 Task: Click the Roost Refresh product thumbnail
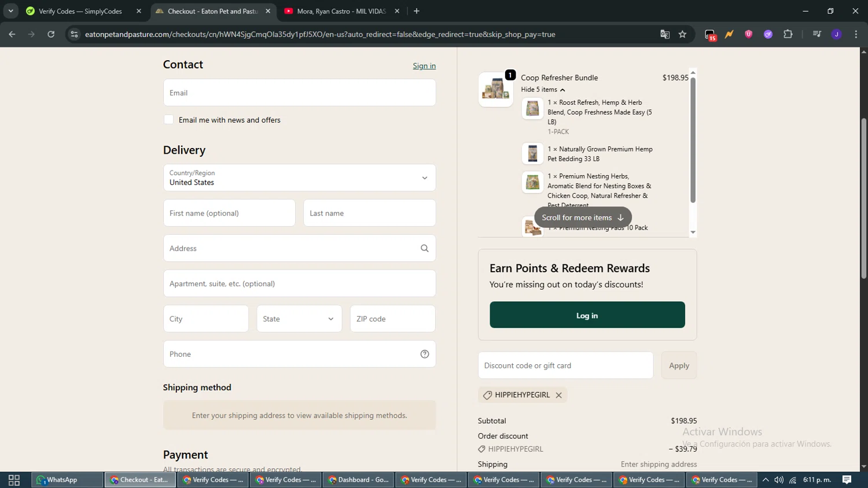point(532,108)
